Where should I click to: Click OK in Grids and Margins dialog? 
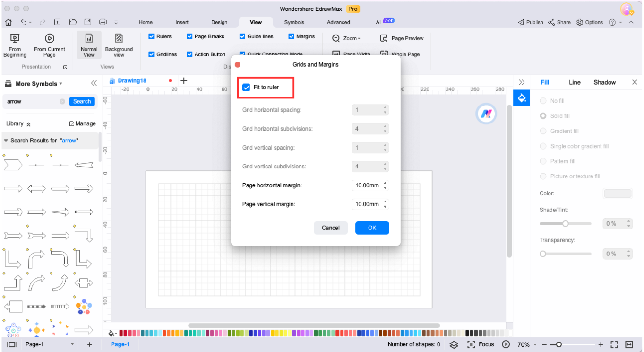point(372,228)
